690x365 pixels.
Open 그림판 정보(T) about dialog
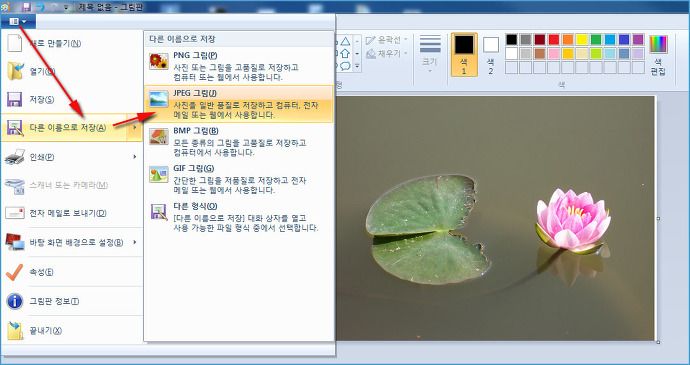pyautogui.click(x=72, y=301)
